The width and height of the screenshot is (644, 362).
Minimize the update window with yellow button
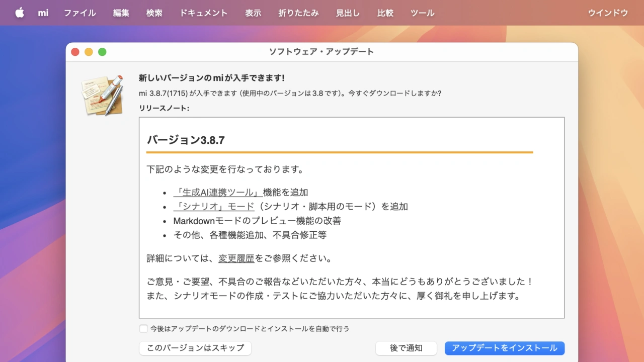pyautogui.click(x=89, y=52)
